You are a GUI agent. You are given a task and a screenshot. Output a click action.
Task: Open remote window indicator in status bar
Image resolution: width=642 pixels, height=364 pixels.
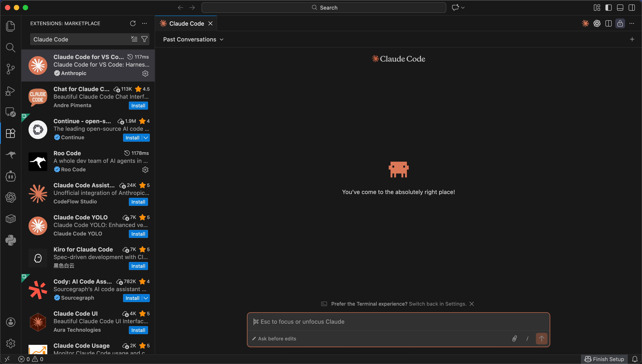(7, 359)
